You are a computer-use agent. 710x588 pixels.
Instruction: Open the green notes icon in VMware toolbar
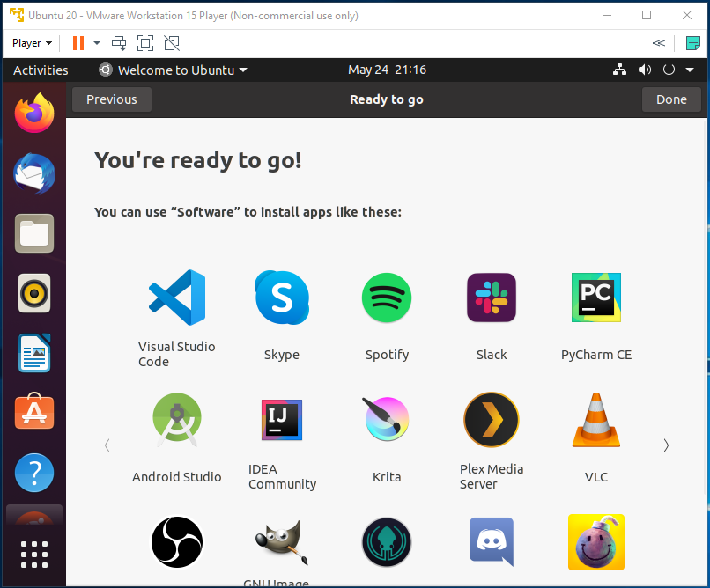click(x=692, y=43)
